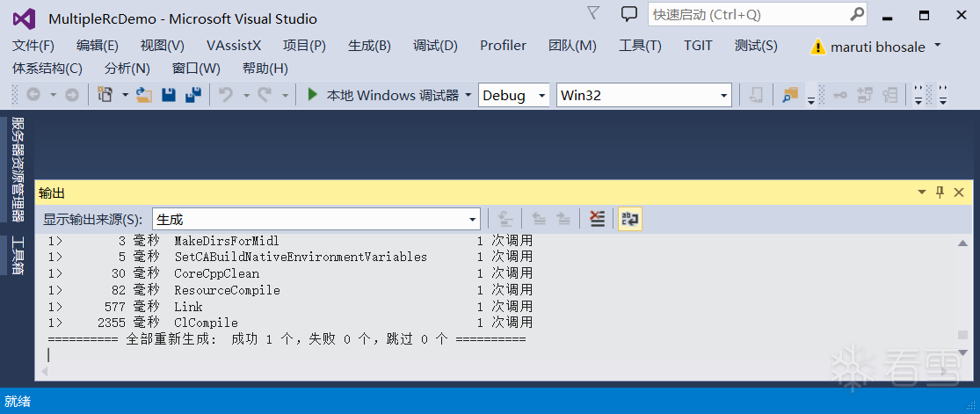This screenshot has width=980, height=414.
Task: Open the 视图(V) menu
Action: (163, 46)
